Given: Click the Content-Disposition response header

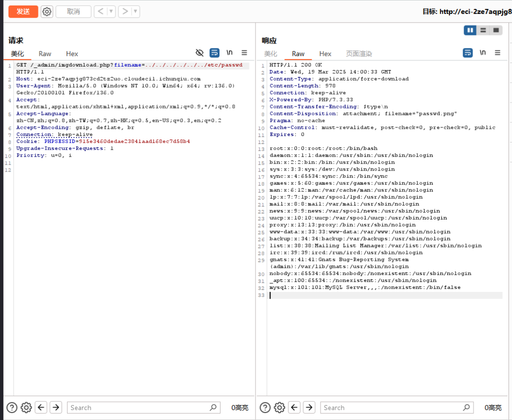Looking at the screenshot, I should pyautogui.click(x=363, y=113).
